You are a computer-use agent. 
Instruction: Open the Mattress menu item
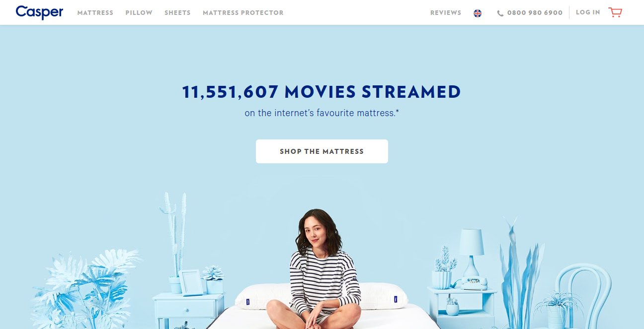(95, 13)
